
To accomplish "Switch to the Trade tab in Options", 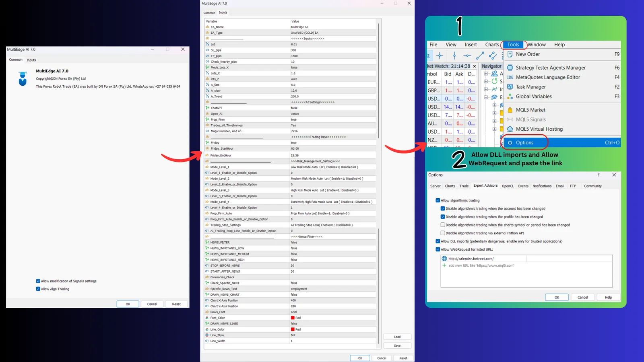I will click(464, 186).
